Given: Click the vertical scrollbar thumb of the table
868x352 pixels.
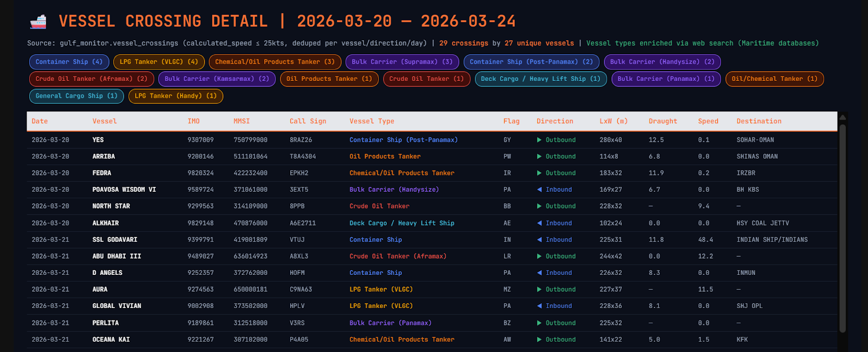Looking at the screenshot, I should (842, 228).
